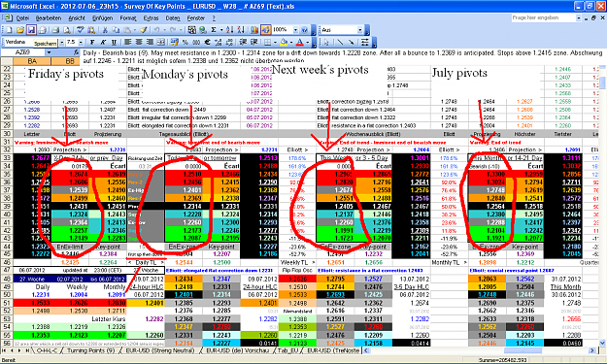
Task: Open a file with the folder icon
Action: pos(19,30)
